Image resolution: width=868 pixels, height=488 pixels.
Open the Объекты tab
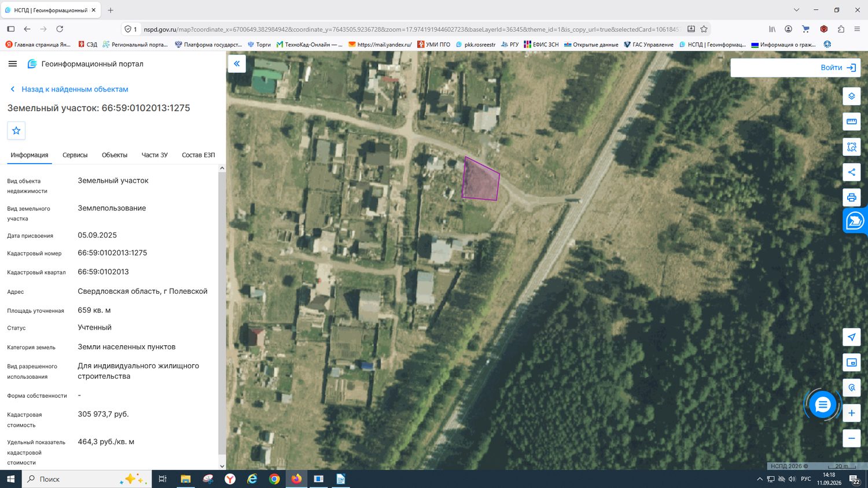(x=115, y=155)
